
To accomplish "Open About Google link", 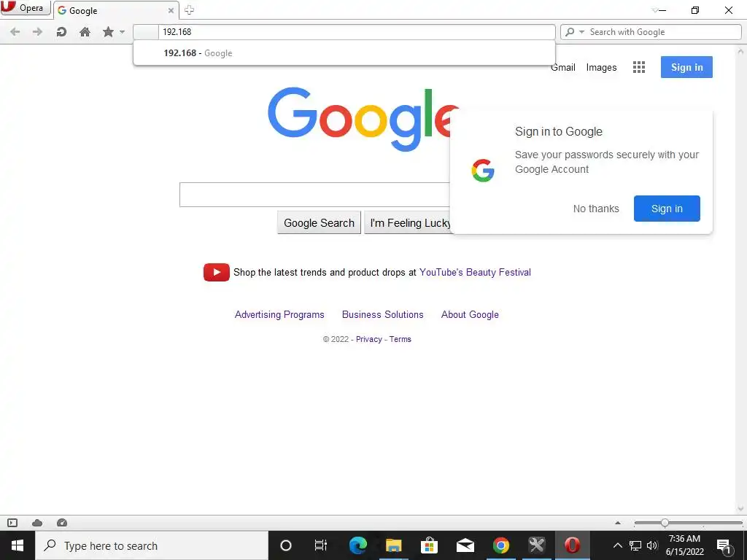I will (470, 315).
